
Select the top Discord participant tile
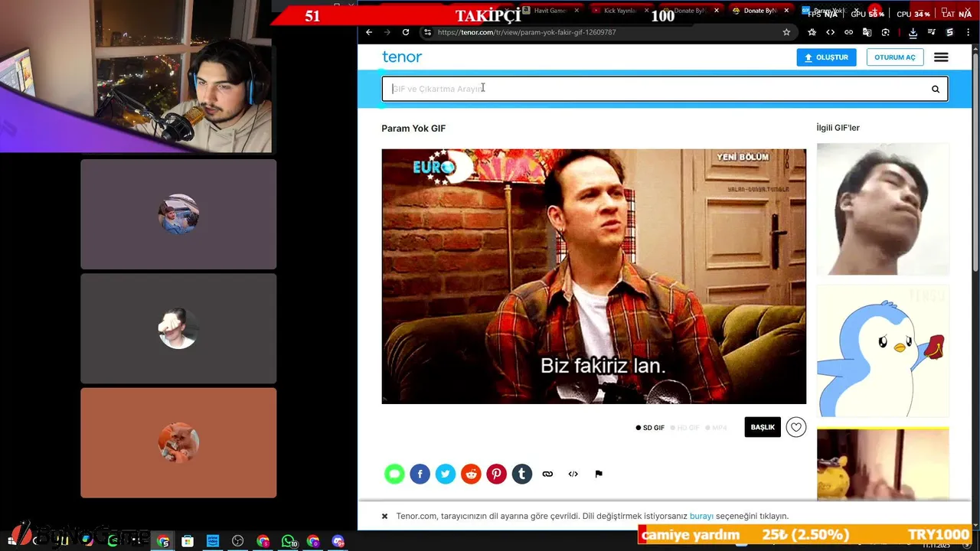click(x=178, y=214)
